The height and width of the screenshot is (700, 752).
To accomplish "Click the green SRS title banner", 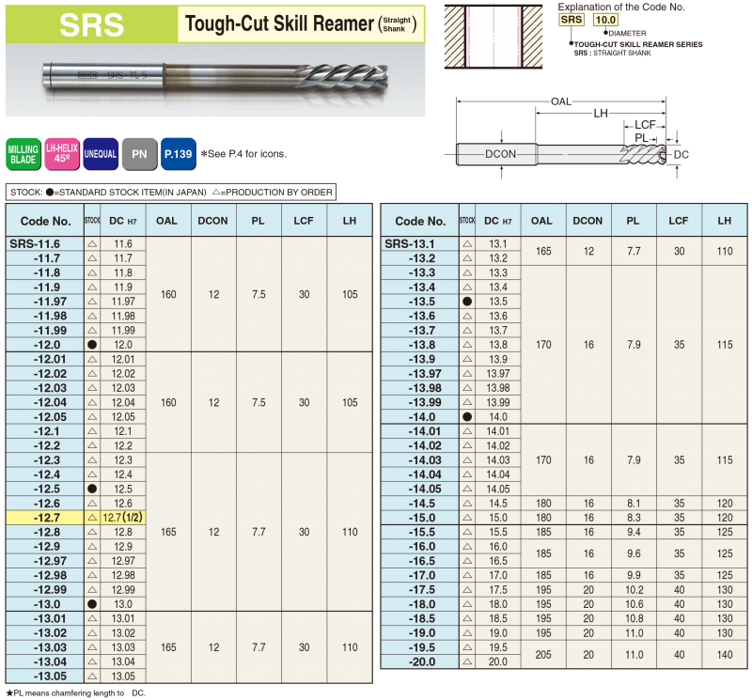I will 91,24.
